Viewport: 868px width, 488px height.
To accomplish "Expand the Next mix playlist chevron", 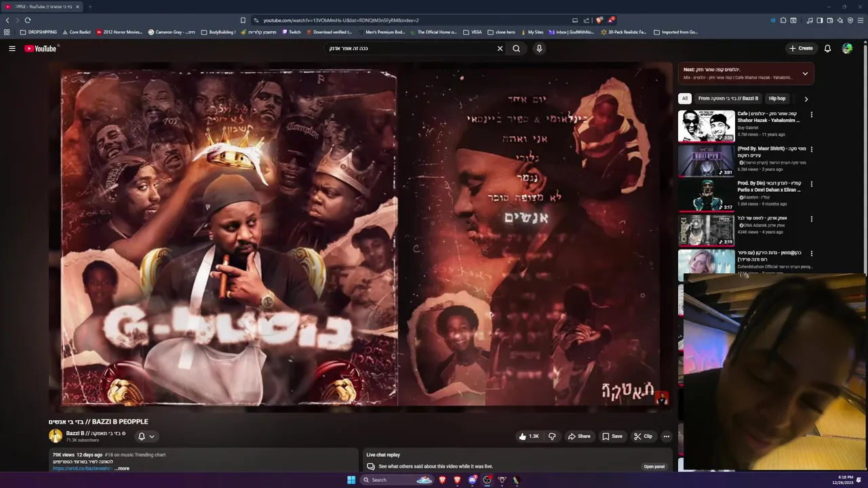I will [x=805, y=73].
